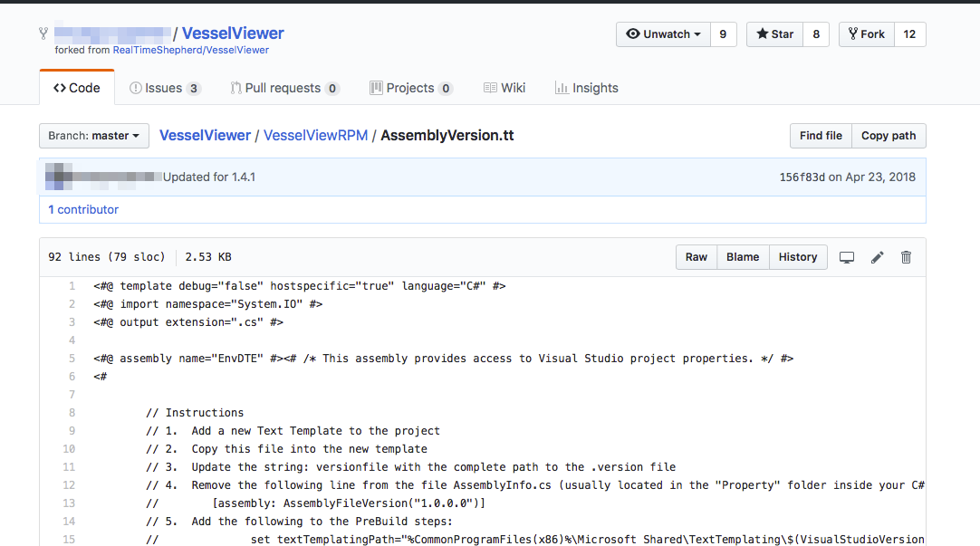Go to the Projects tab
Screen dimensions: 980x546
[x=410, y=88]
